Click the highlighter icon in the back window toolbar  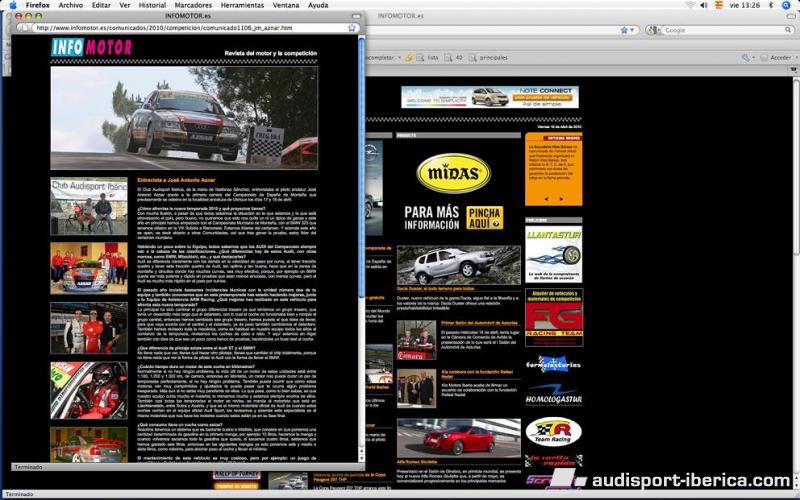(409, 58)
